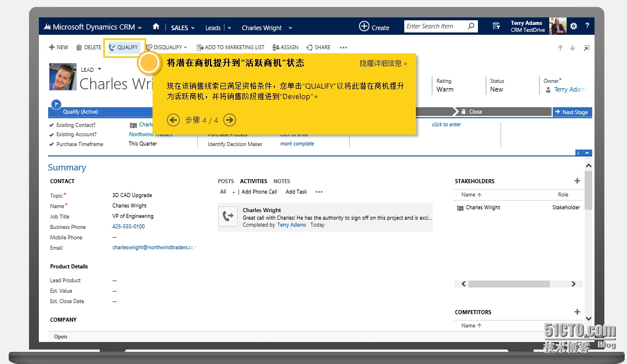Click the search magnifier icon
Image resolution: width=627 pixels, height=364 pixels.
472,26
